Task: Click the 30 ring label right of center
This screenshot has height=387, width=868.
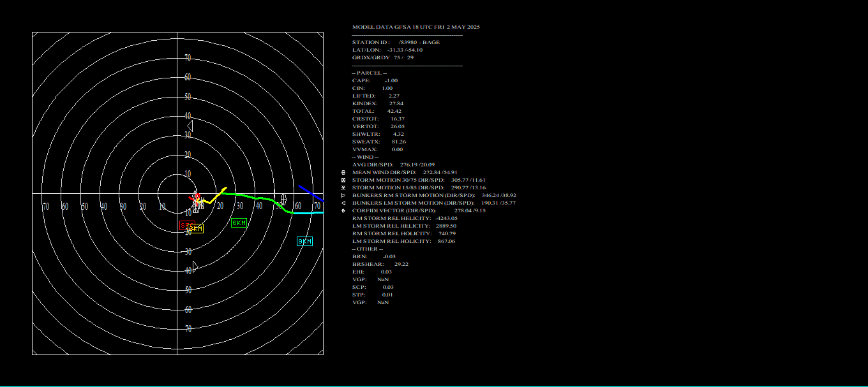Action: [x=239, y=207]
